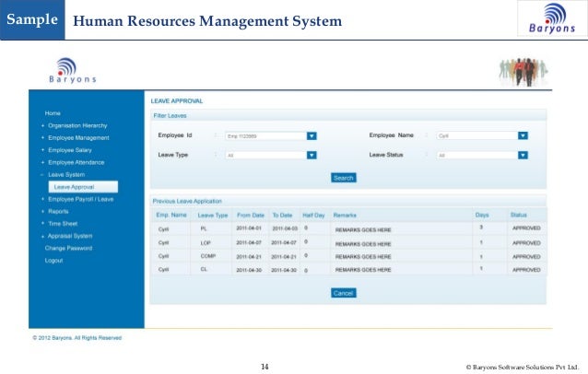588x374 pixels.
Task: Click the Baryons logo in the app header
Action: click(73, 70)
